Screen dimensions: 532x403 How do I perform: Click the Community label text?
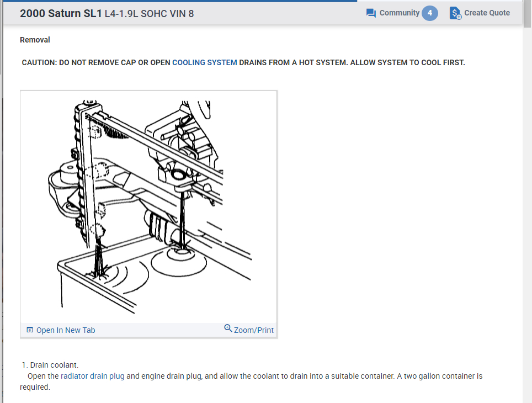click(x=400, y=13)
